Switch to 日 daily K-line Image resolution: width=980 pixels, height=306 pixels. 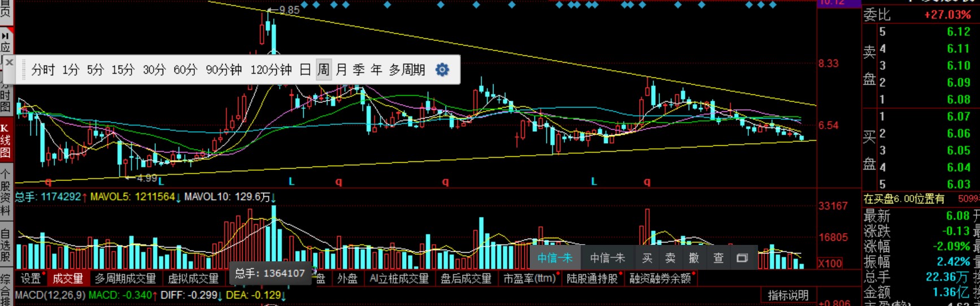(305, 70)
